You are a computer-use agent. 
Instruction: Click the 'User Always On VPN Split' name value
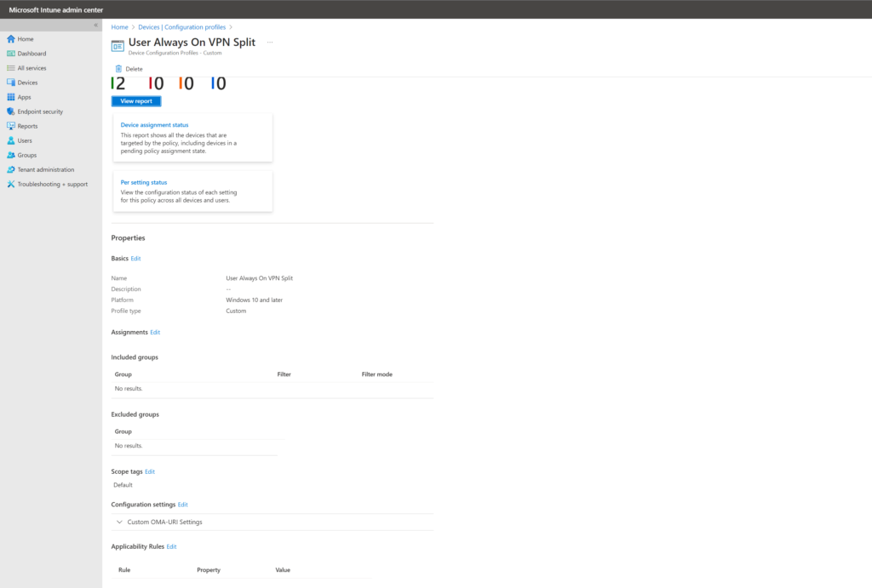point(259,278)
